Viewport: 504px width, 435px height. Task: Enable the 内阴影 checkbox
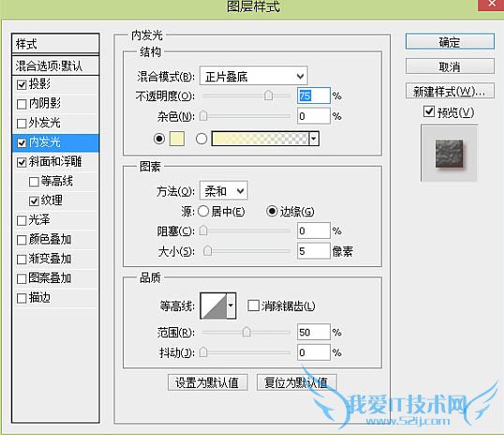pos(22,104)
